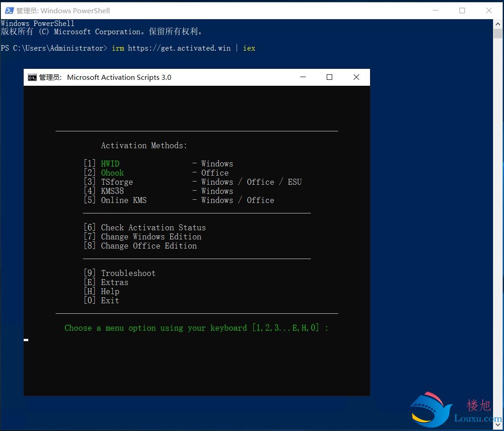Click the Help menu line

[x=102, y=291]
